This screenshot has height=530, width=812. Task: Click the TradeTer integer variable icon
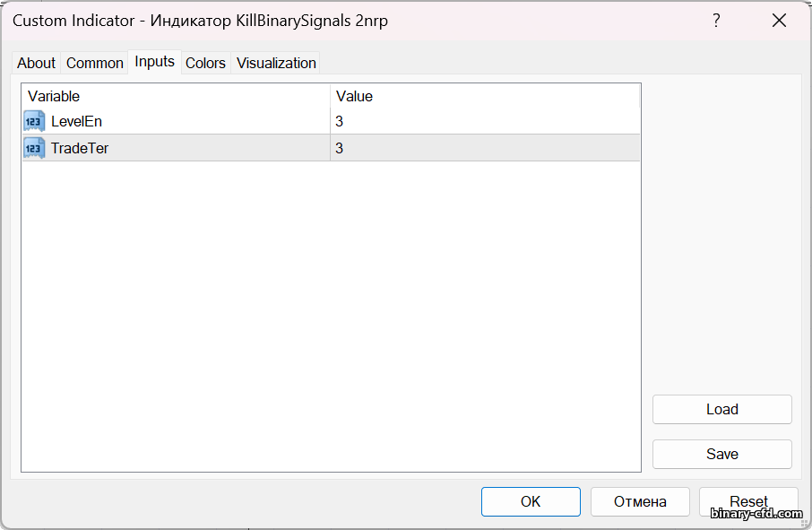[34, 148]
